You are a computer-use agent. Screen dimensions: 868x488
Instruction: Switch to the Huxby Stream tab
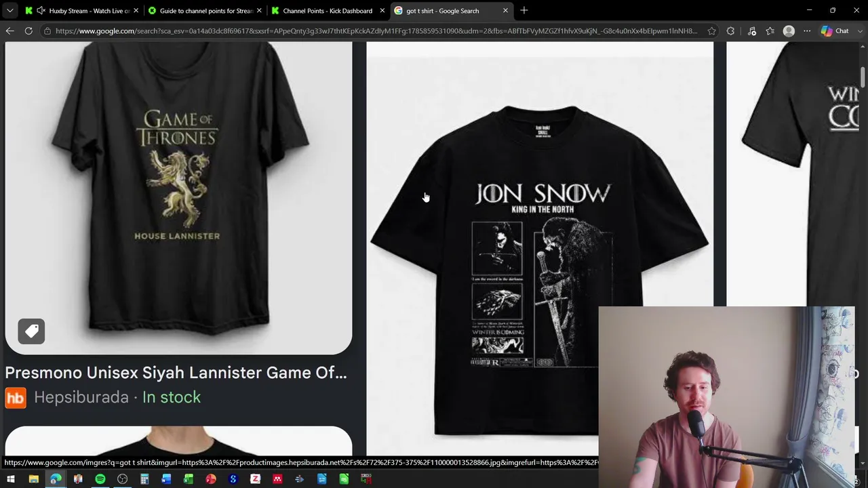pyautogui.click(x=81, y=11)
